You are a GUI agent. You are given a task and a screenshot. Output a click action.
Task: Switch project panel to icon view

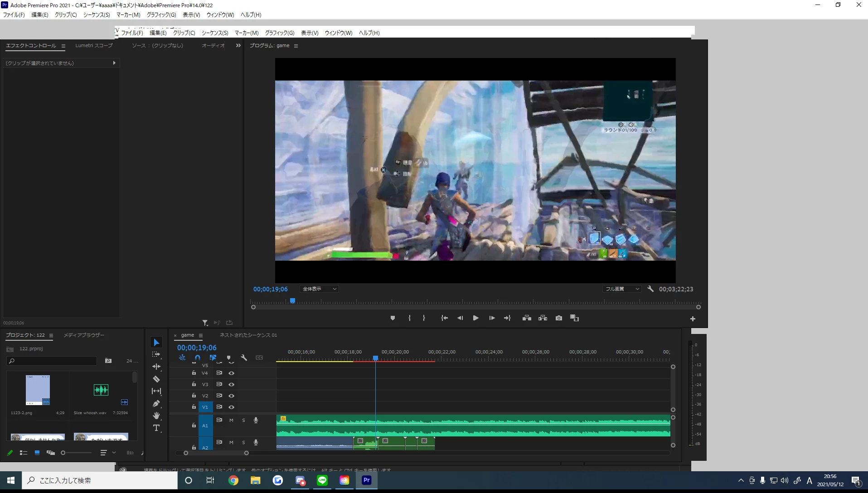click(x=37, y=453)
